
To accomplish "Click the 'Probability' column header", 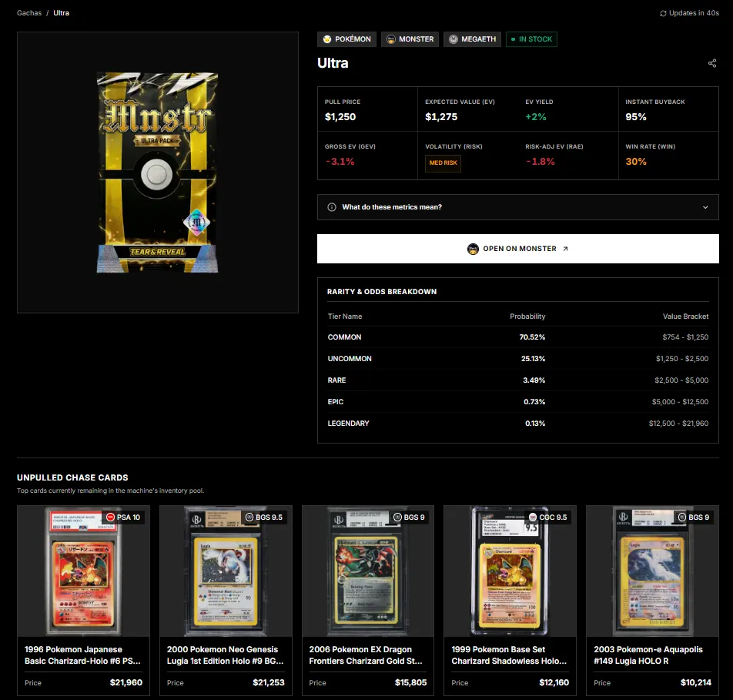I will click(x=527, y=317).
